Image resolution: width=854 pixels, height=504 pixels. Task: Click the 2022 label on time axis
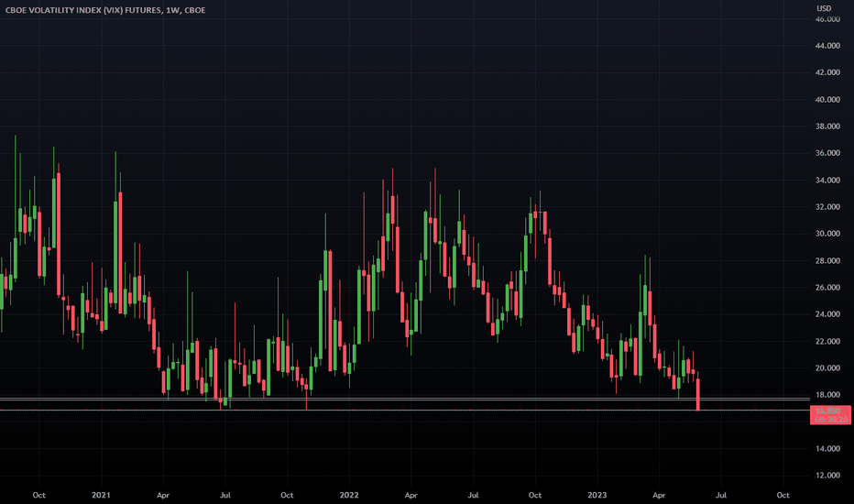(x=349, y=495)
